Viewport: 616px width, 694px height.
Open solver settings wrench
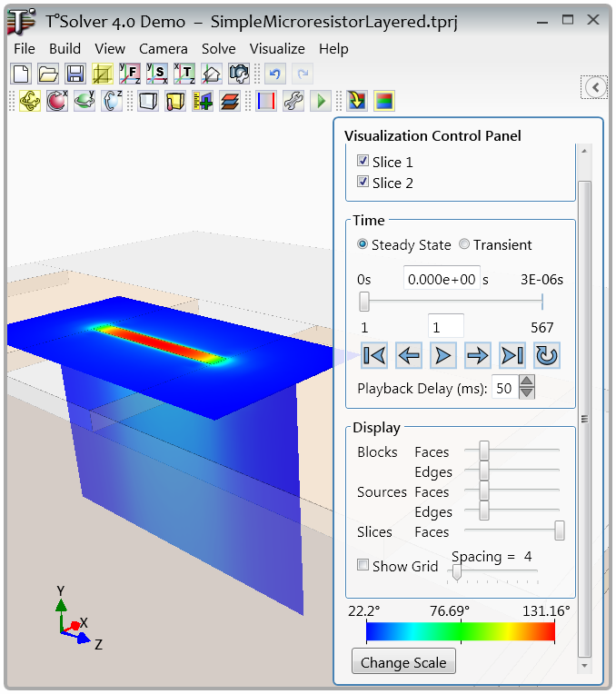click(293, 101)
